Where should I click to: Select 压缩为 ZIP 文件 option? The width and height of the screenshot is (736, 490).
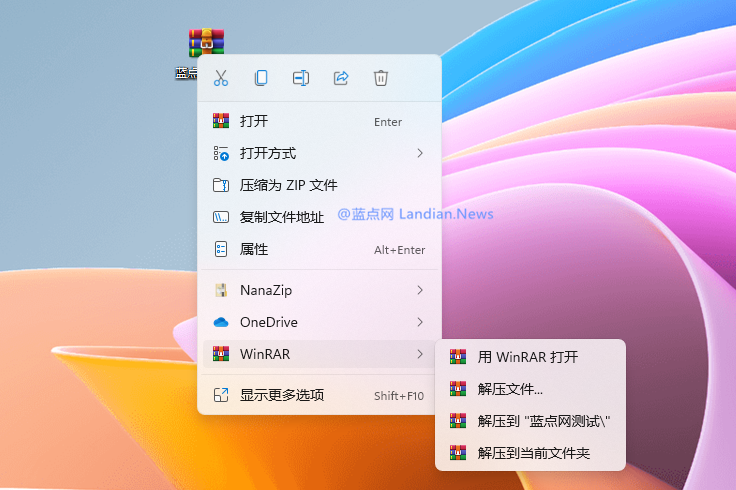coord(288,185)
